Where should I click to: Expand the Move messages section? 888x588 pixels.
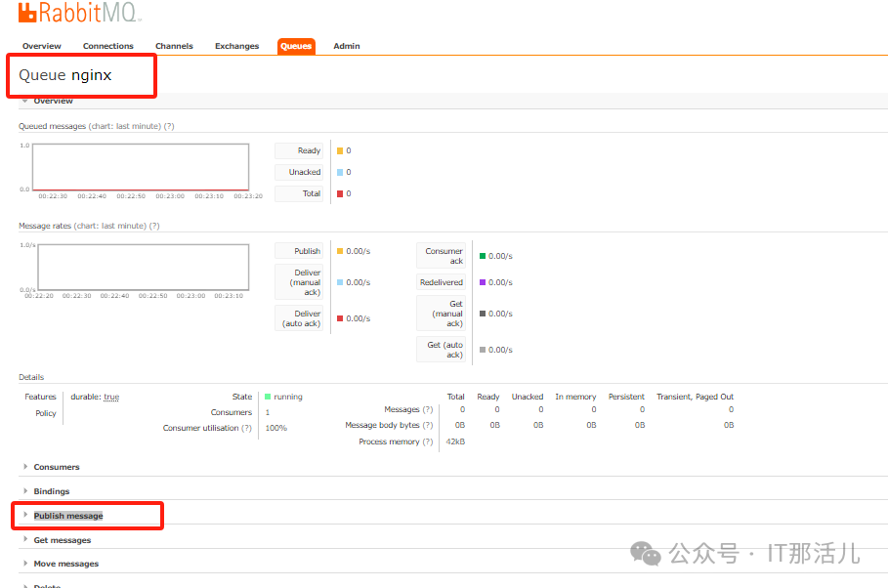[x=65, y=564]
